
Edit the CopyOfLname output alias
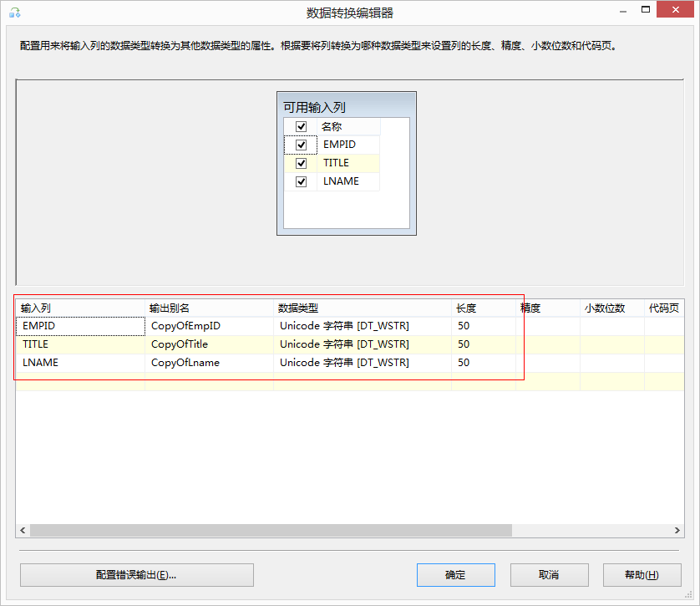209,363
